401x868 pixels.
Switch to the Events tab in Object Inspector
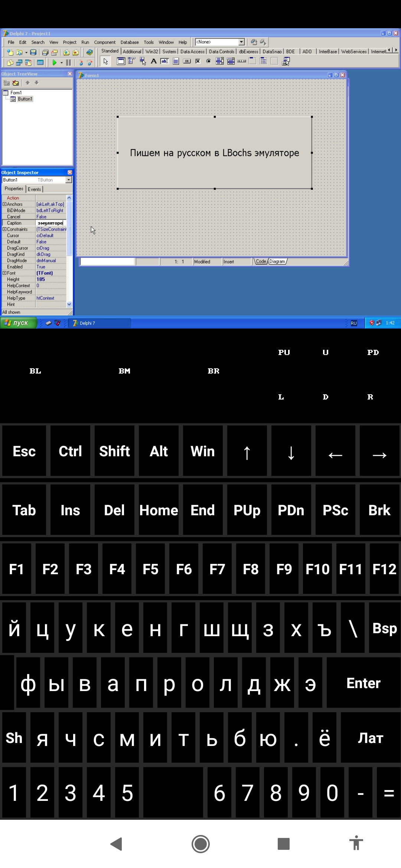(x=35, y=189)
